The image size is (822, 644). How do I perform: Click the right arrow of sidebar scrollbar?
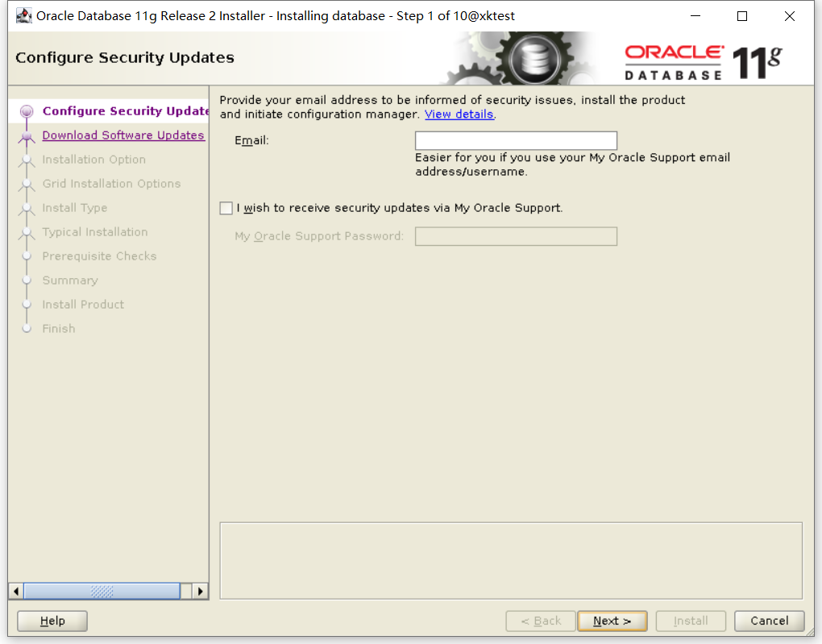[200, 592]
